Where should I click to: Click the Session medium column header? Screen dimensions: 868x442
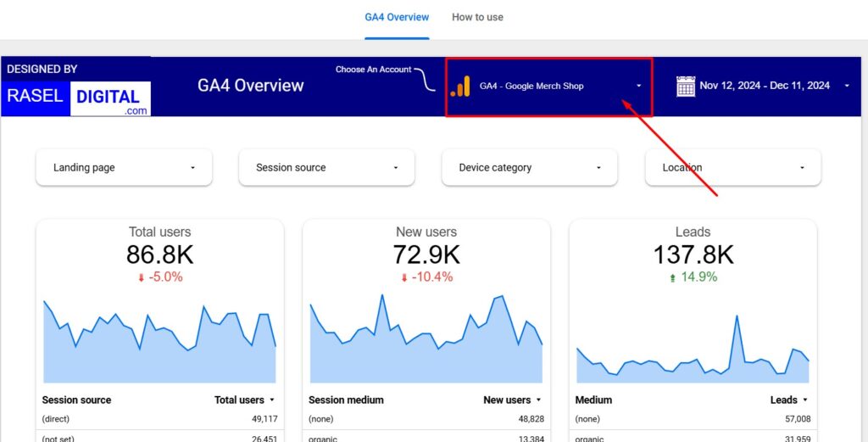click(347, 400)
